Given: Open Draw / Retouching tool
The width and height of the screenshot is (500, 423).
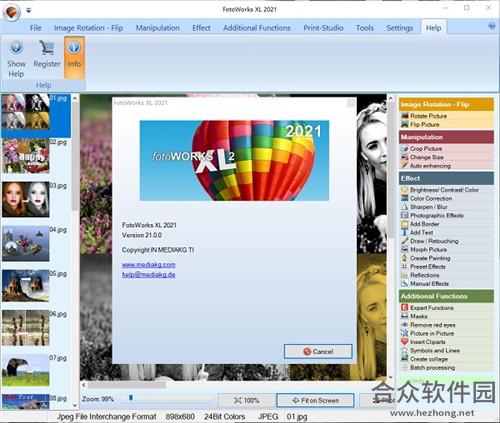Looking at the screenshot, I should (x=434, y=241).
